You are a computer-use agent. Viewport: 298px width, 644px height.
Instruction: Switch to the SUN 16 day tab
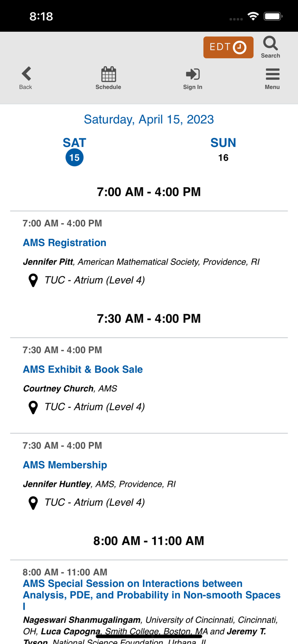(x=223, y=149)
